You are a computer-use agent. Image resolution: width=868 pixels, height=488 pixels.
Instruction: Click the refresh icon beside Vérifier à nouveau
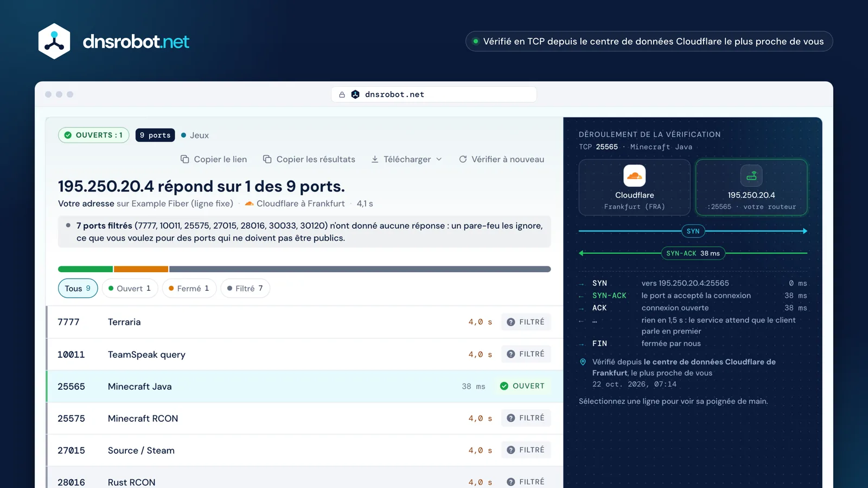pyautogui.click(x=463, y=159)
